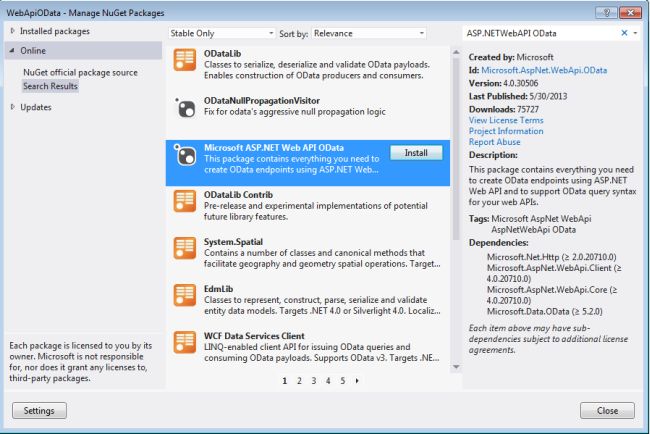Click the Report Abuse link
The width and height of the screenshot is (650, 434).
[x=494, y=142]
